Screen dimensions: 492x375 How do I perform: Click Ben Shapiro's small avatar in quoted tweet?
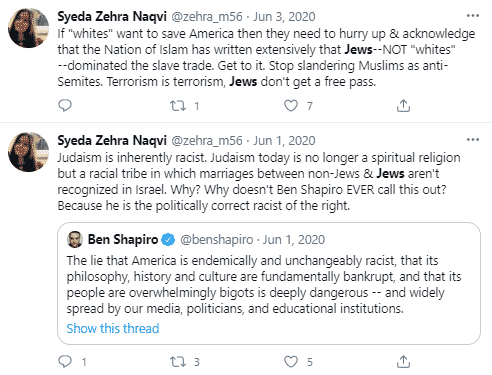[x=75, y=239]
